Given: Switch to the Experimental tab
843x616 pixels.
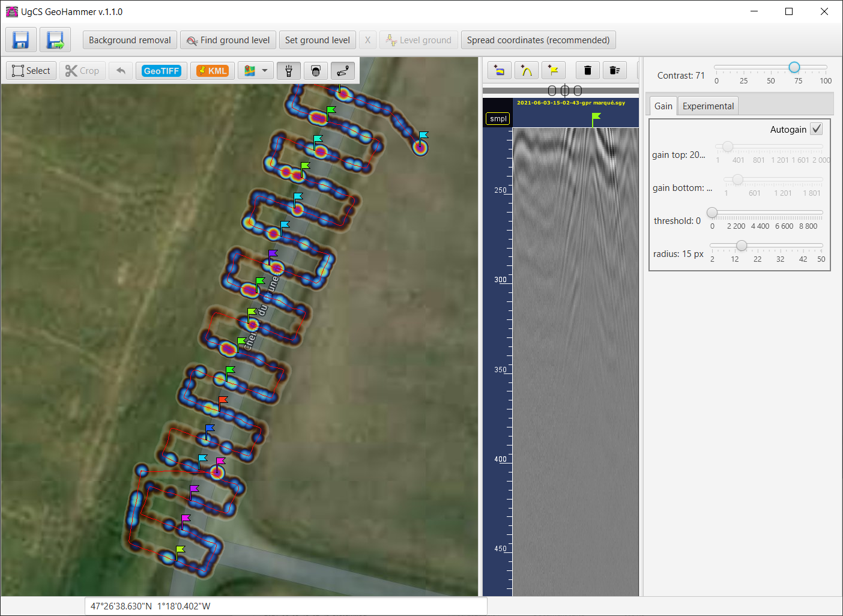Looking at the screenshot, I should click(708, 106).
